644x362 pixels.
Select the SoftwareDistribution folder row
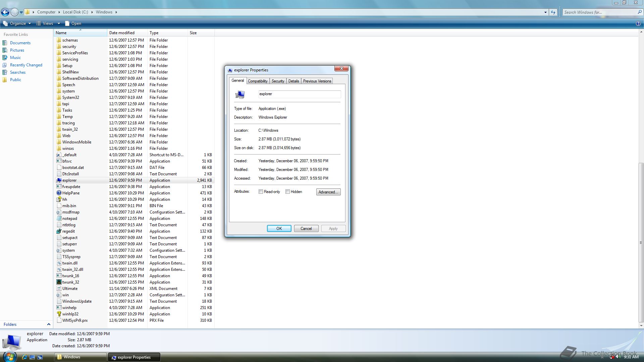pyautogui.click(x=135, y=78)
